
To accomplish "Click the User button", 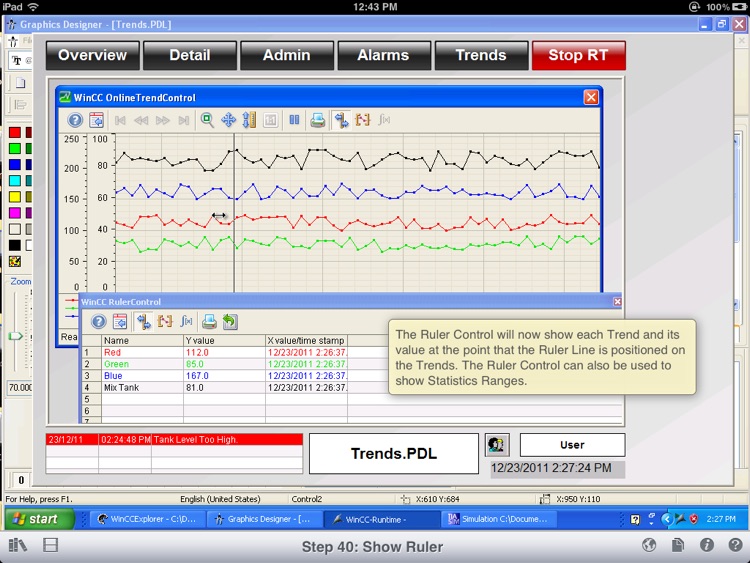I will point(573,445).
